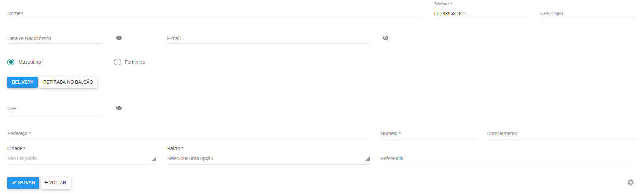The image size is (644, 193).
Task: Click the Endereço input field
Action: coord(188,133)
